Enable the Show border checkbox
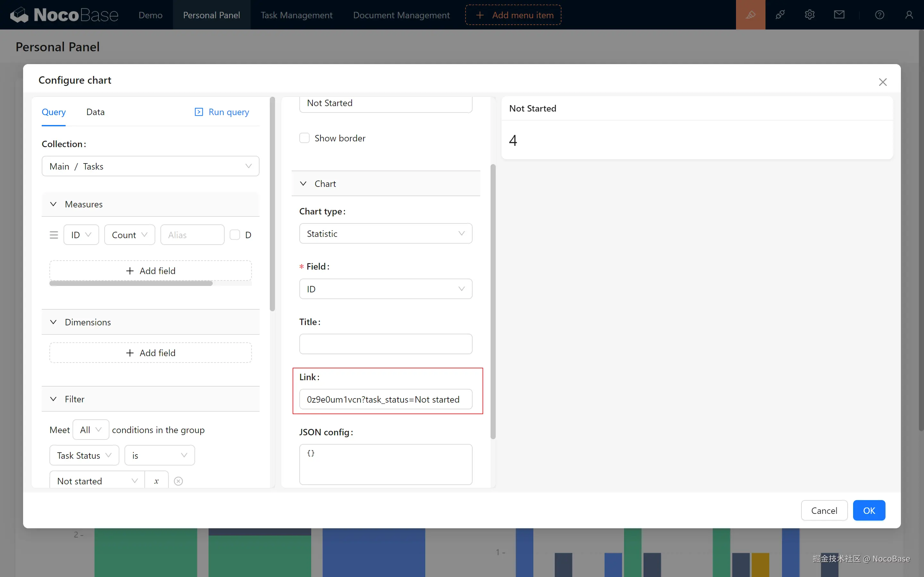The height and width of the screenshot is (577, 924). click(x=304, y=138)
